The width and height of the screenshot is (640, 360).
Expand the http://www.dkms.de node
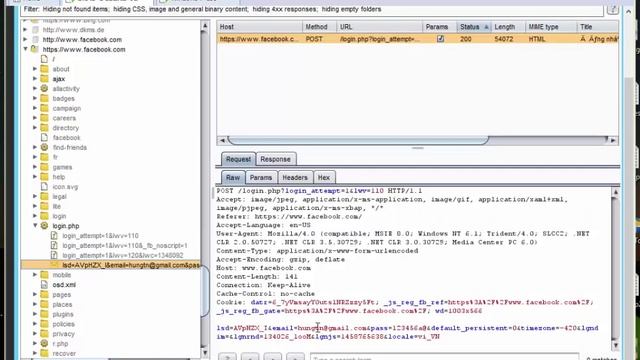click(x=26, y=30)
